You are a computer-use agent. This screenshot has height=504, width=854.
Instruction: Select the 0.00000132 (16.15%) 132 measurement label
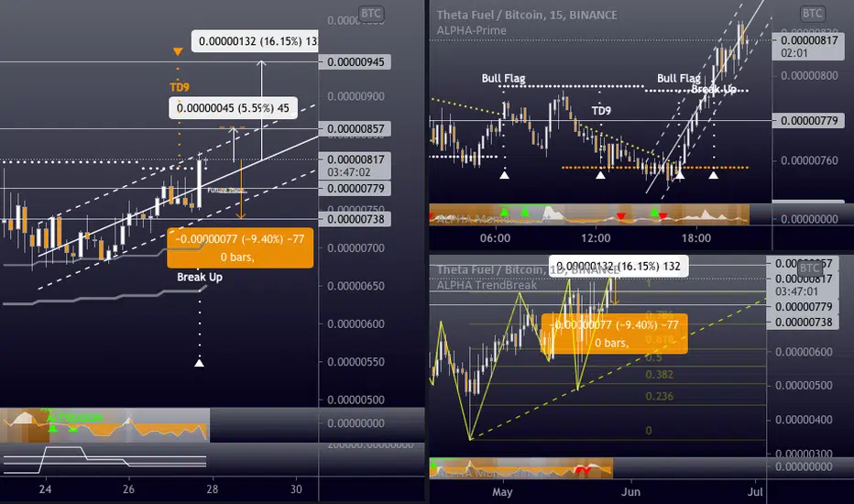click(x=619, y=267)
